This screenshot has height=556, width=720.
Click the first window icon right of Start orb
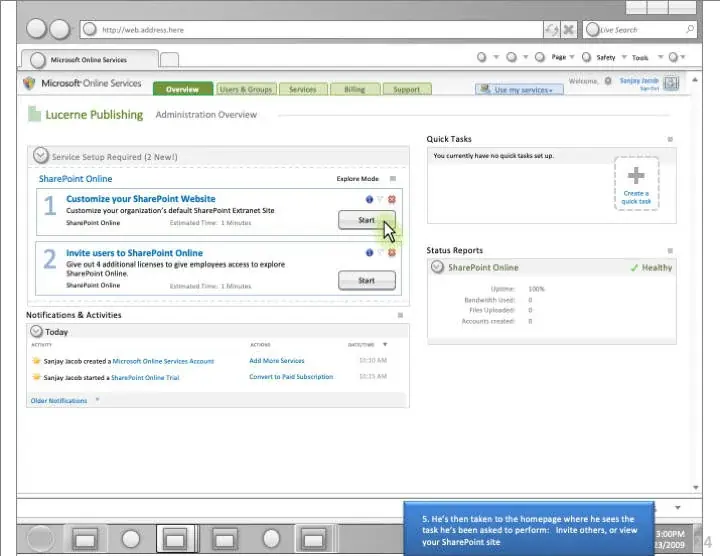coord(85,539)
